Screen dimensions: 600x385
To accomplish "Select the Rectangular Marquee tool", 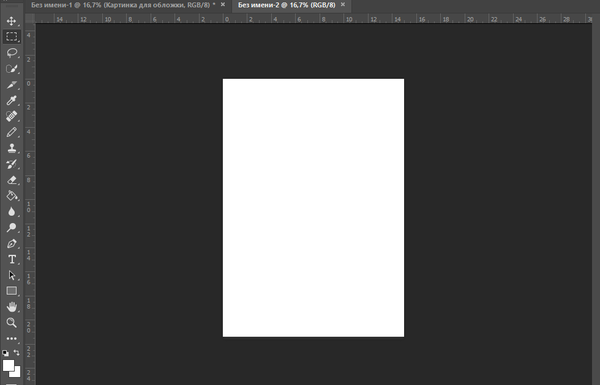I will coord(11,37).
